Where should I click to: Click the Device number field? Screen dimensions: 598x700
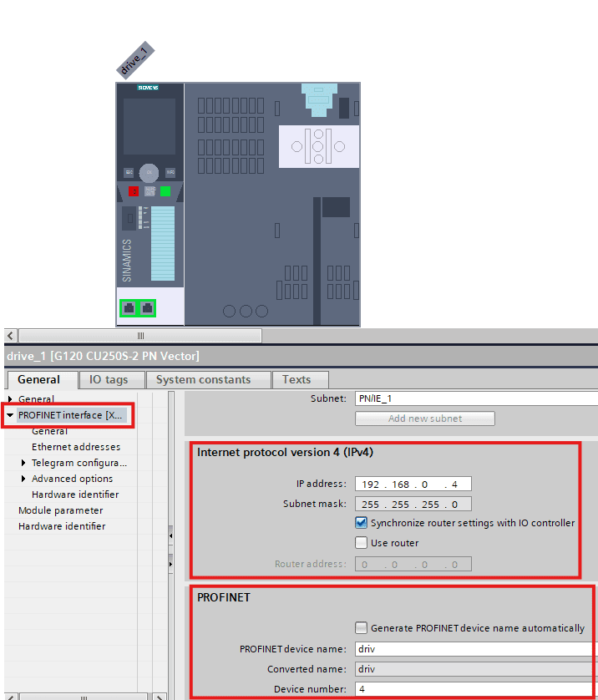(x=475, y=689)
